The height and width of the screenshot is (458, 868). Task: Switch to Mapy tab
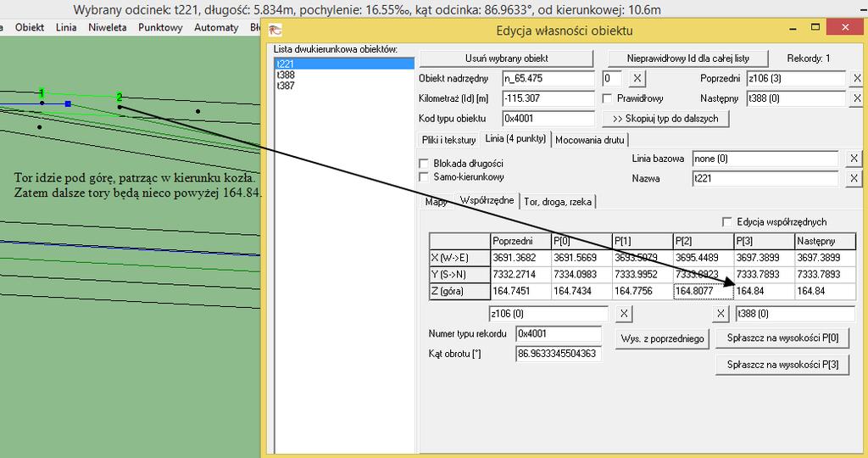click(437, 202)
